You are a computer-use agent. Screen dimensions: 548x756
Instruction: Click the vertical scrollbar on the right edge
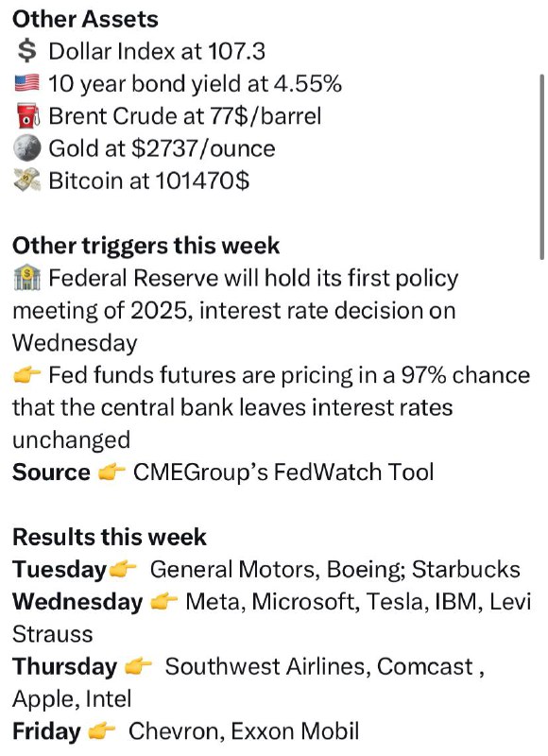point(542,167)
